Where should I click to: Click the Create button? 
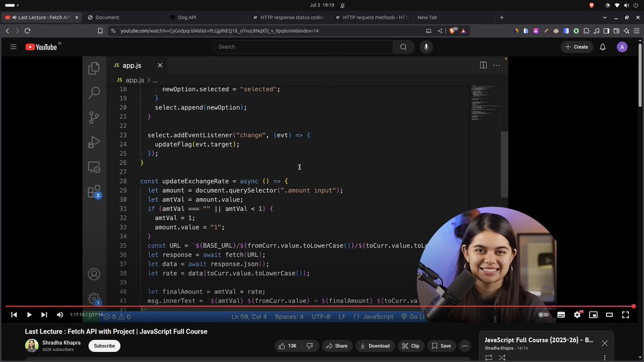[x=577, y=47]
